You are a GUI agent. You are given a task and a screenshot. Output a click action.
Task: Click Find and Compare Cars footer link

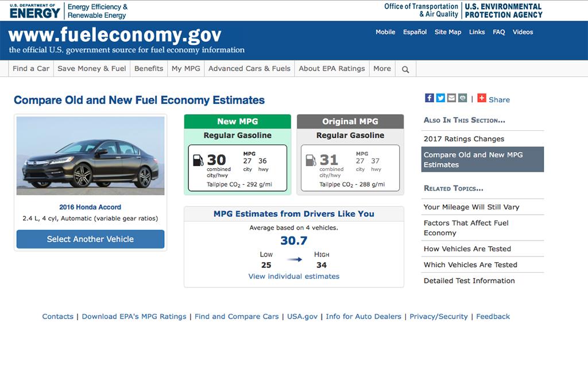(x=237, y=316)
